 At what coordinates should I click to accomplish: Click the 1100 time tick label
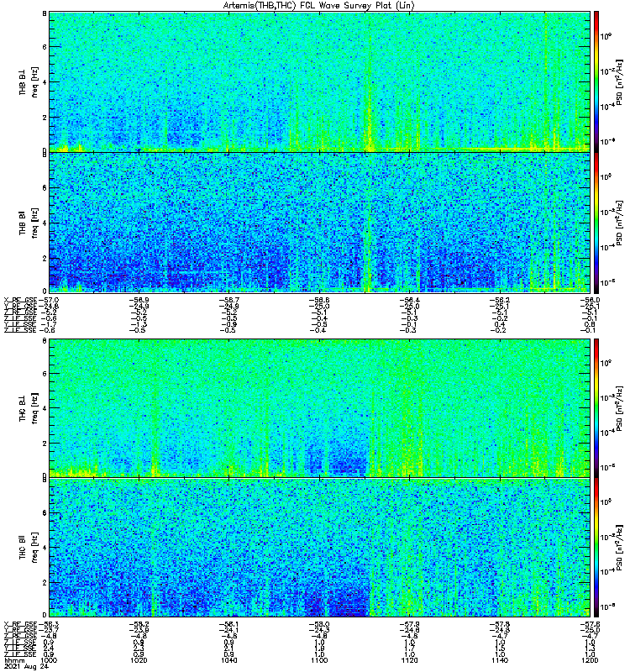[319, 660]
